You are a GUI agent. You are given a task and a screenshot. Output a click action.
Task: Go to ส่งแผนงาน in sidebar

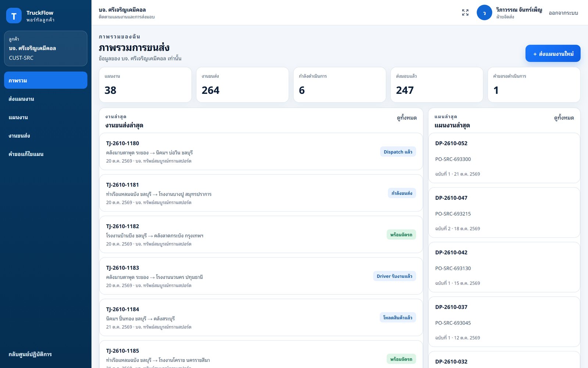click(x=46, y=99)
